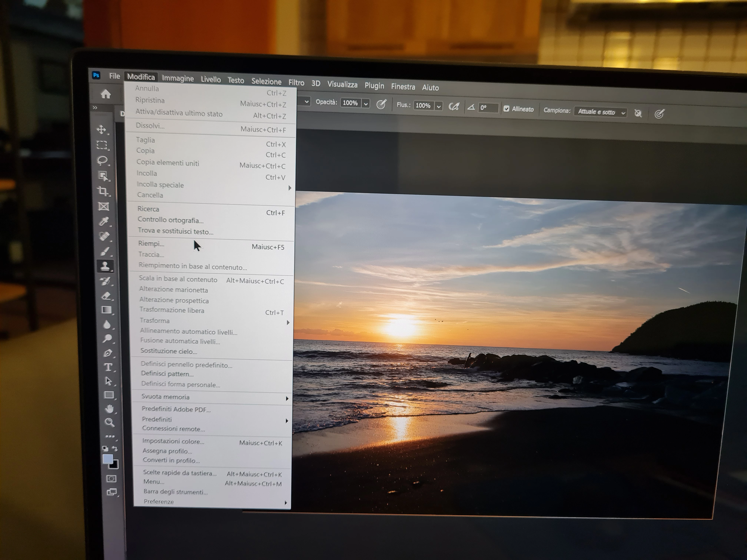747x560 pixels.
Task: Select the Brush tool
Action: point(105,251)
